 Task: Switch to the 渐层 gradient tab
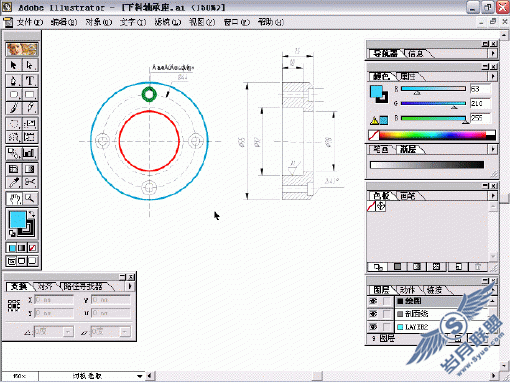pos(408,149)
